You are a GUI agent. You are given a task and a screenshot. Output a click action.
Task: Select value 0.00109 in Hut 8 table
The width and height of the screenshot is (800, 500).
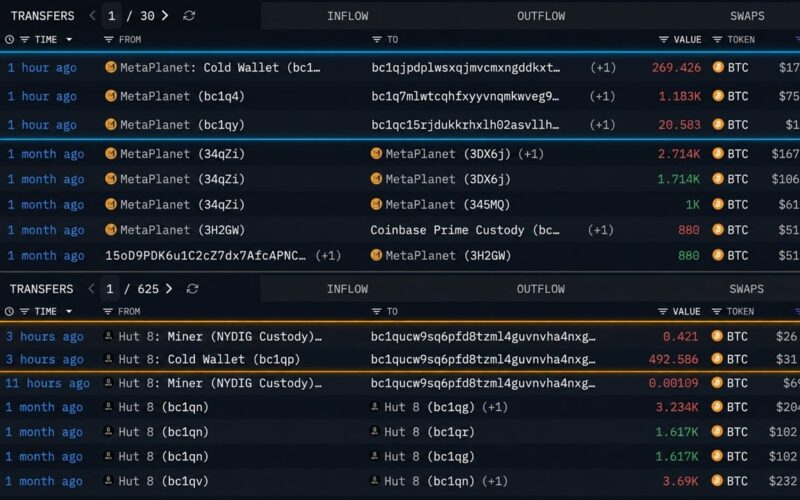coord(673,383)
